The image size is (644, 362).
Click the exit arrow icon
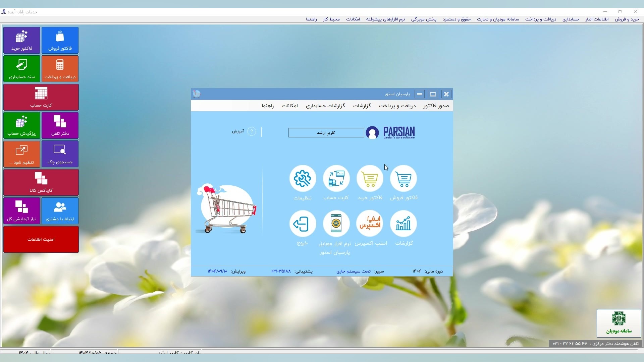coord(303,224)
